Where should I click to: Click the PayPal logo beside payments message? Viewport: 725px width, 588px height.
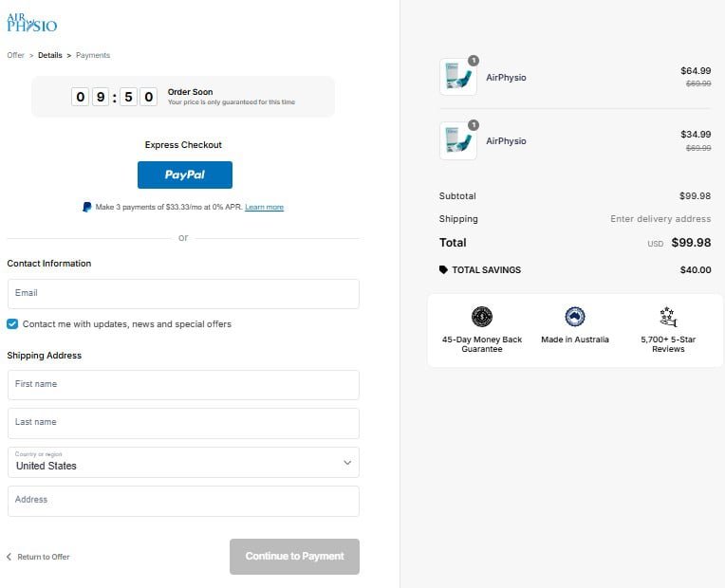coord(87,207)
